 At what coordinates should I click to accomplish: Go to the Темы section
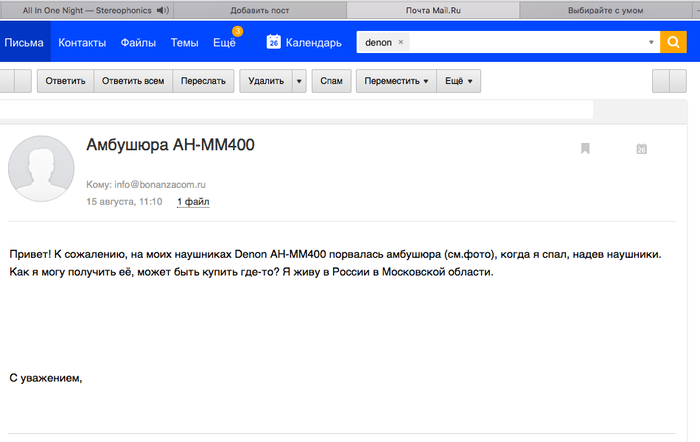click(x=184, y=43)
